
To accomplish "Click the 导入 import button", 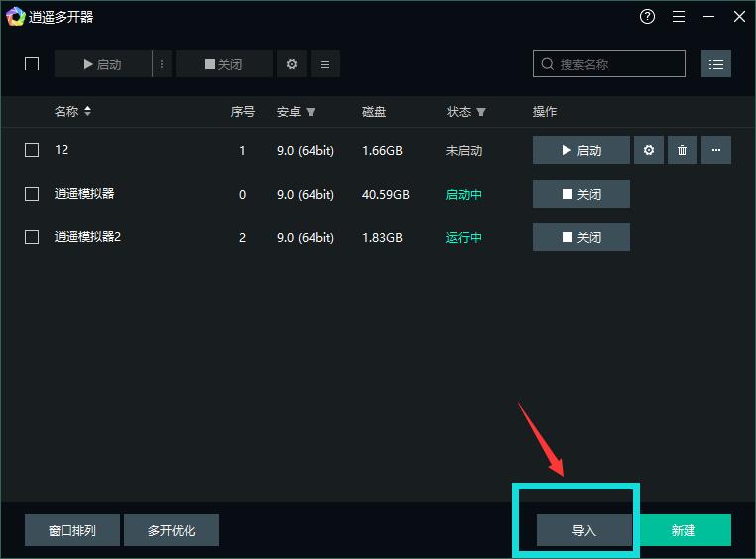I will tap(583, 530).
